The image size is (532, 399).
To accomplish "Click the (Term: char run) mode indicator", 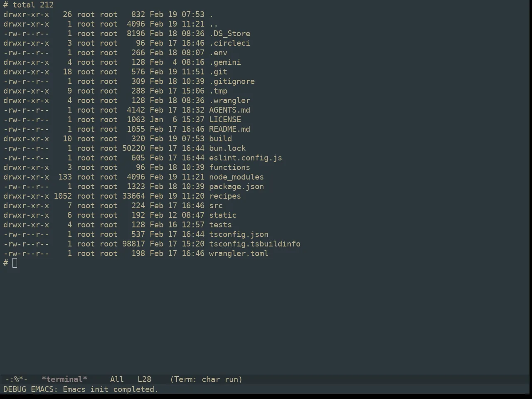I will click(x=206, y=379).
